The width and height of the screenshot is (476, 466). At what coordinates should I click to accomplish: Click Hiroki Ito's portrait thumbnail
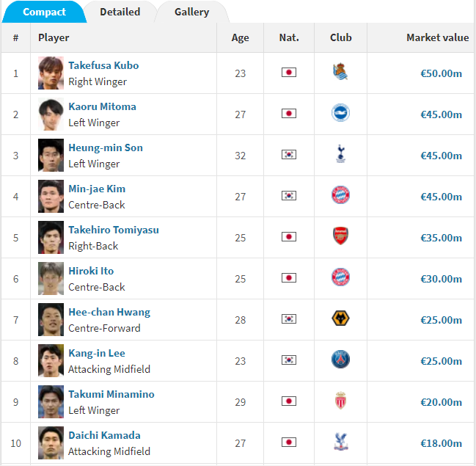[x=51, y=279]
